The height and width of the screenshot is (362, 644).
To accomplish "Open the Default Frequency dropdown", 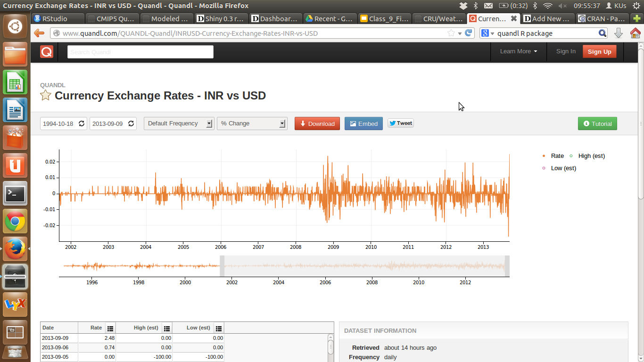I will pyautogui.click(x=179, y=123).
